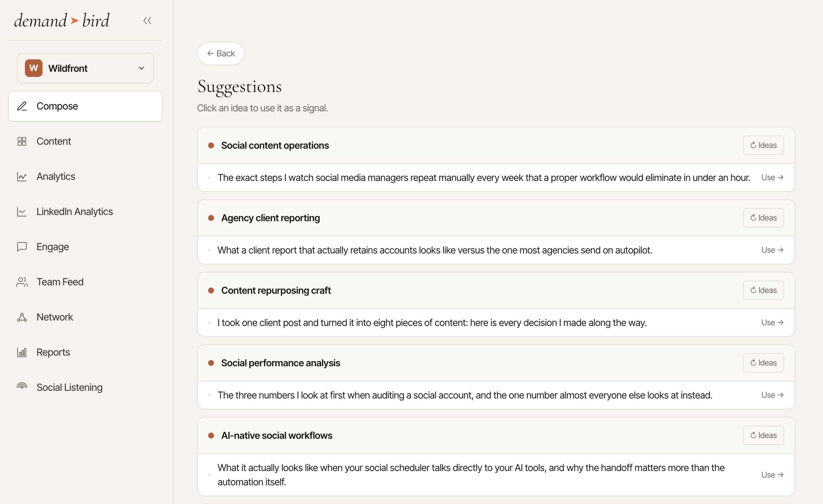Click the Social Listening signal icon
Viewport: 823px width, 504px height.
coord(22,386)
